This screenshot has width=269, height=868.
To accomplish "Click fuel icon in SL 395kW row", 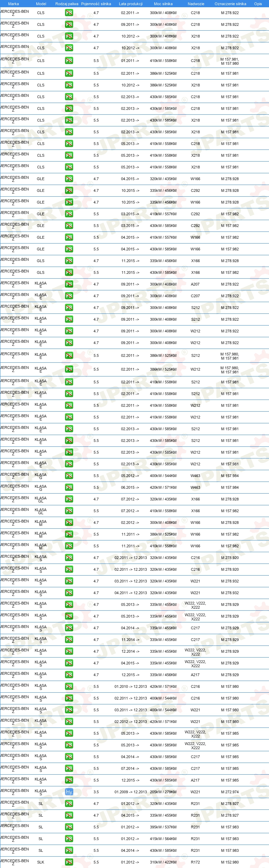I will pos(69,827).
